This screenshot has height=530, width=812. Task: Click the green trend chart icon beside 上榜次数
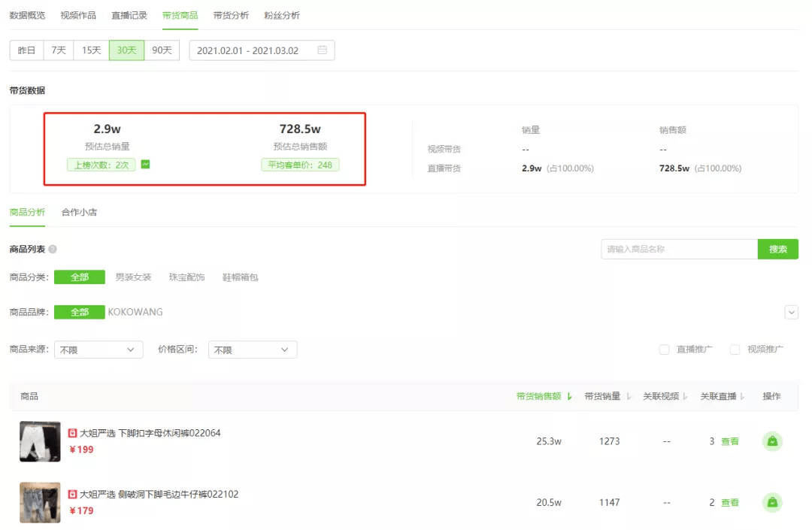click(146, 165)
